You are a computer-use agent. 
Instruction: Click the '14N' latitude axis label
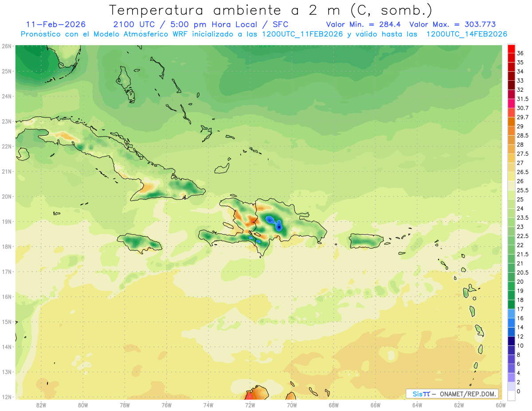(x=6, y=347)
